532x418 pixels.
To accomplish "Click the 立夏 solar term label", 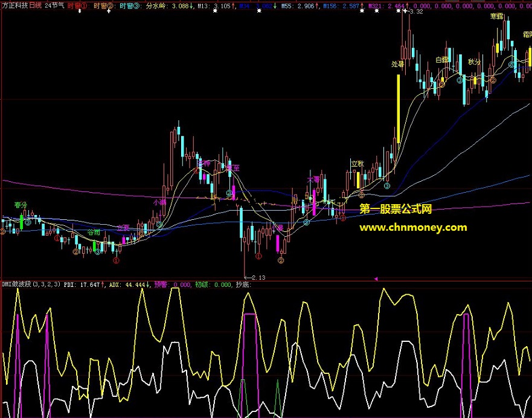I will pos(124,228).
